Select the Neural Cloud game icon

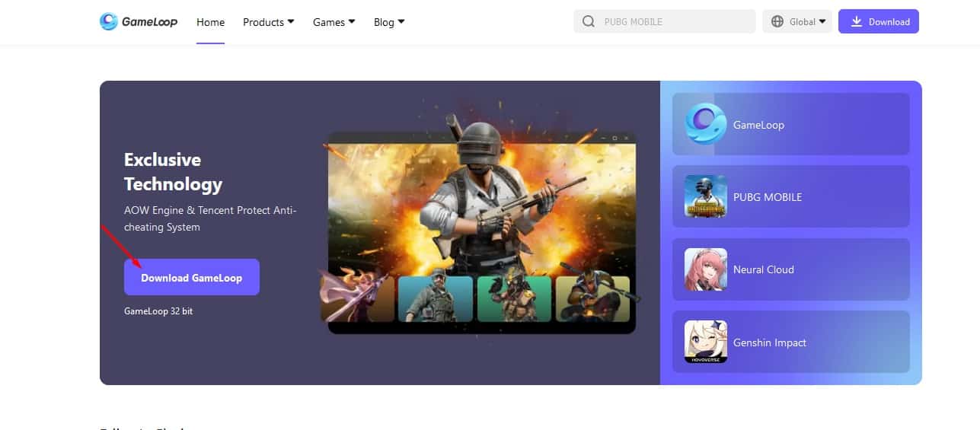[706, 269]
